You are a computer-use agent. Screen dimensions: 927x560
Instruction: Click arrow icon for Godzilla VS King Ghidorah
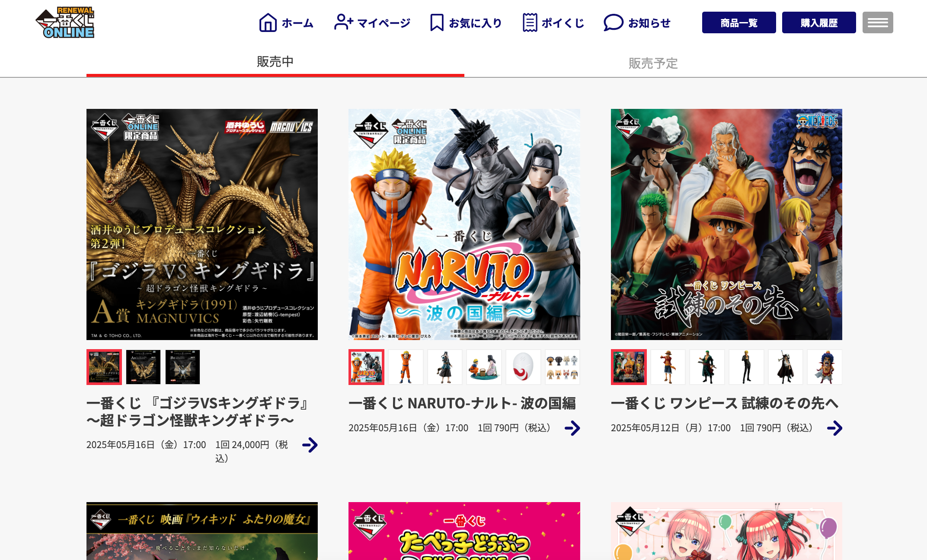pyautogui.click(x=310, y=445)
